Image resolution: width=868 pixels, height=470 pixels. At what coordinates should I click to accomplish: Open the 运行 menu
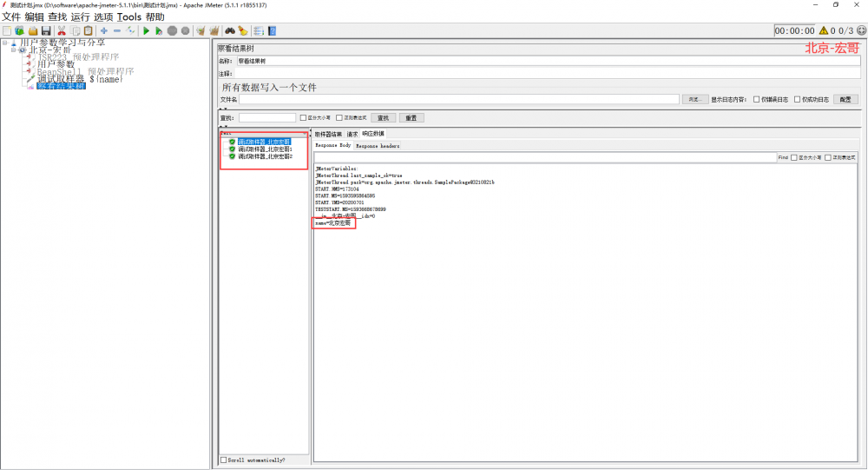[80, 17]
